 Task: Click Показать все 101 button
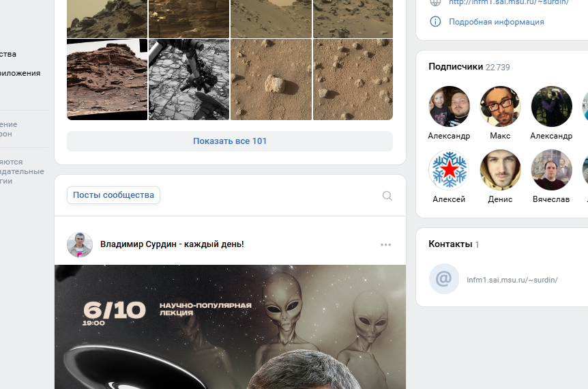click(x=230, y=141)
